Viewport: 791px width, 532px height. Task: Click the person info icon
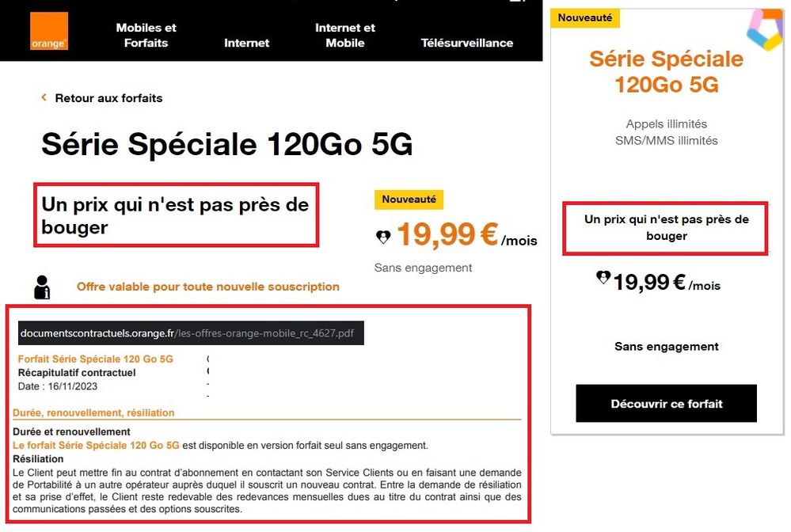coord(43,287)
